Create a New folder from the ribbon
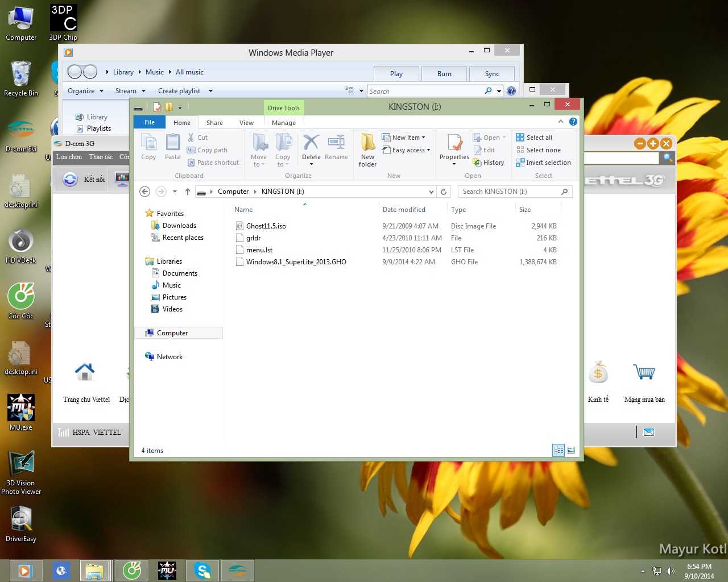 367,150
